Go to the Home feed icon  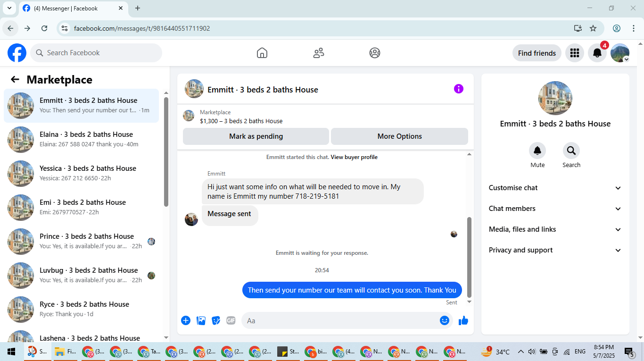point(262,53)
